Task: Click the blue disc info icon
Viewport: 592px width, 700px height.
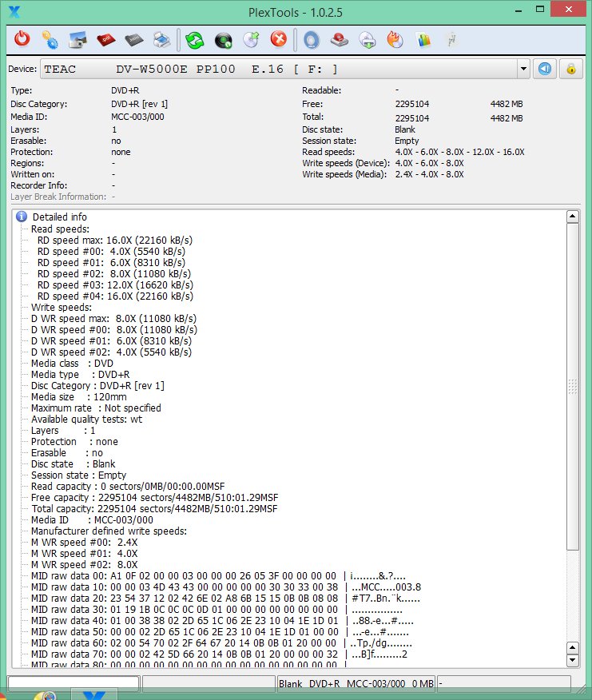Action: tap(312, 40)
